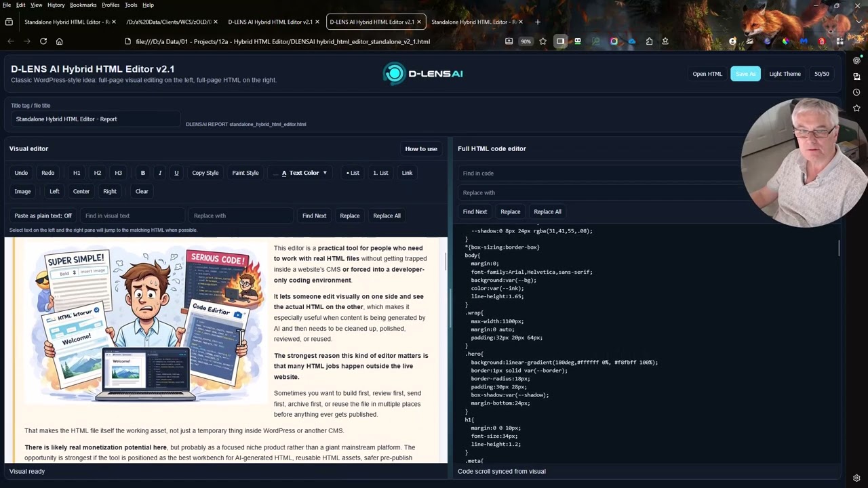Screen dimensions: 868x488
Task: Insert a Link
Action: pos(407,173)
